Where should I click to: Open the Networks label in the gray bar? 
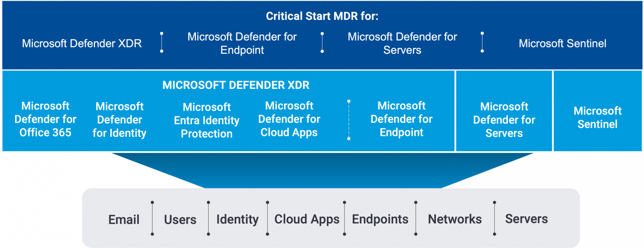point(455,219)
